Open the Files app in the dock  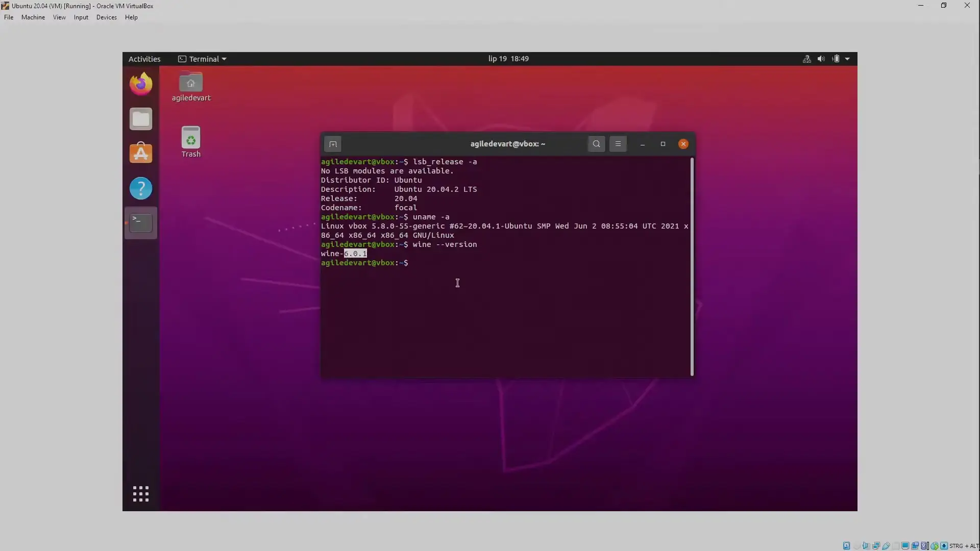141,119
